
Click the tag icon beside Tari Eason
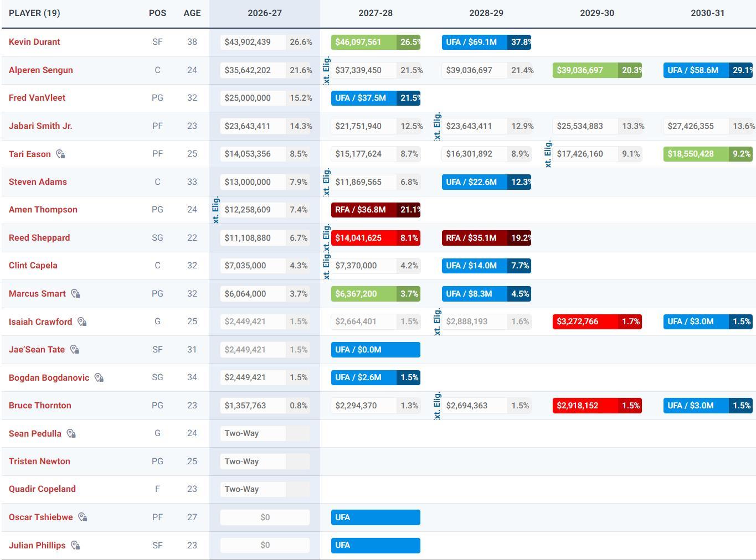(x=61, y=154)
